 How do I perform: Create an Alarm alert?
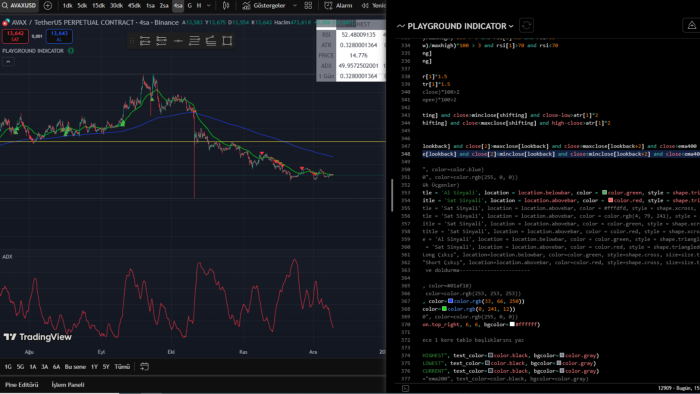coord(338,6)
